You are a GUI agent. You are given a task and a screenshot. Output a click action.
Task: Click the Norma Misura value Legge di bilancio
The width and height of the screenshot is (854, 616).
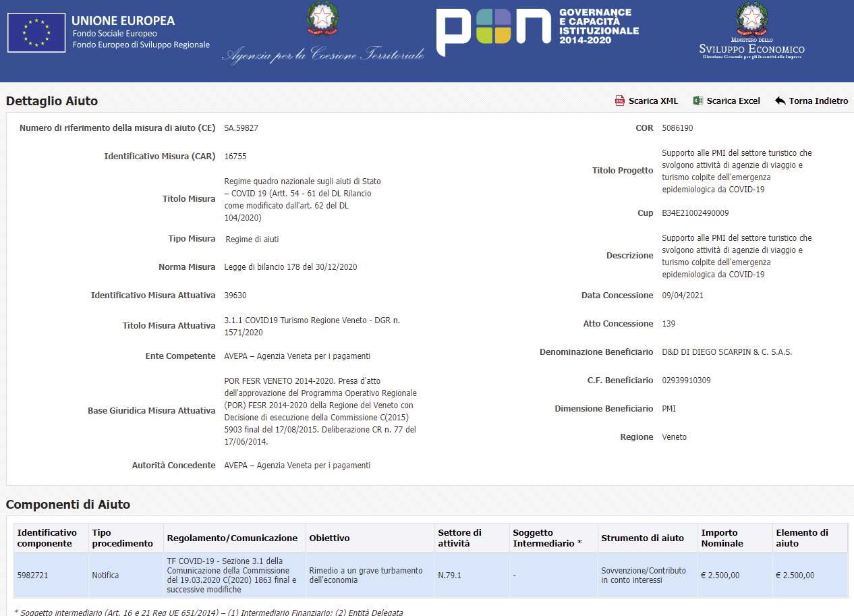pos(291,267)
